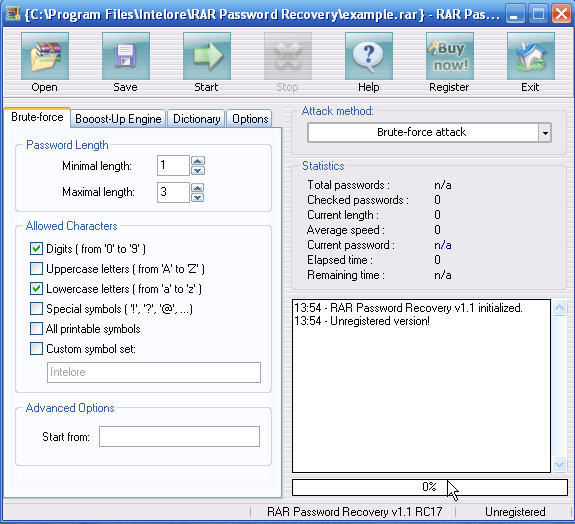
Task: Switch to the Brute-force tab
Action: 37,117
